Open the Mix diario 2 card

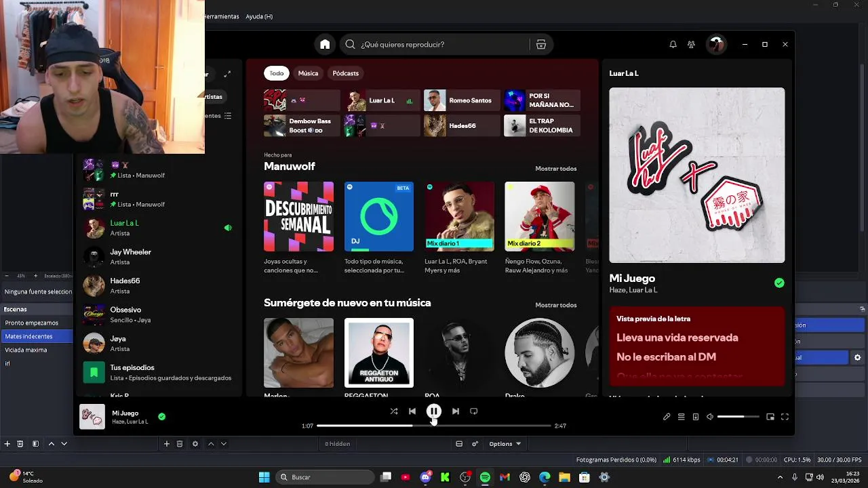pos(540,216)
